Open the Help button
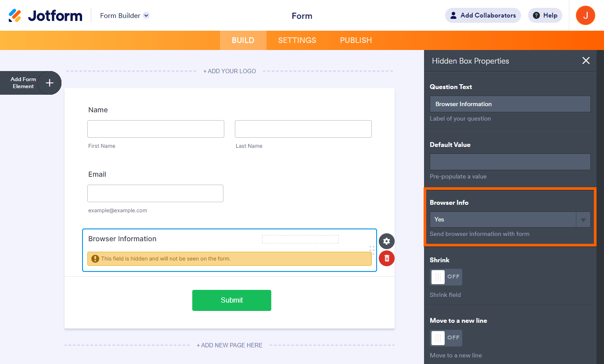This screenshot has height=364, width=604. 545,15
